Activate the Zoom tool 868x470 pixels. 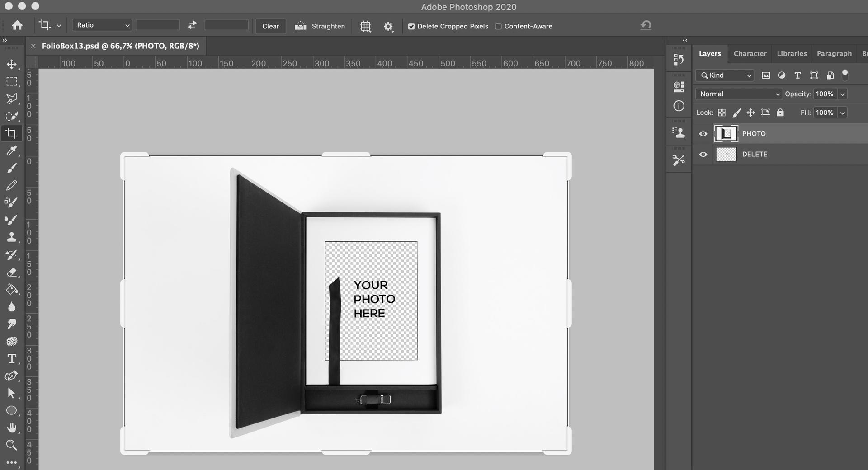12,445
